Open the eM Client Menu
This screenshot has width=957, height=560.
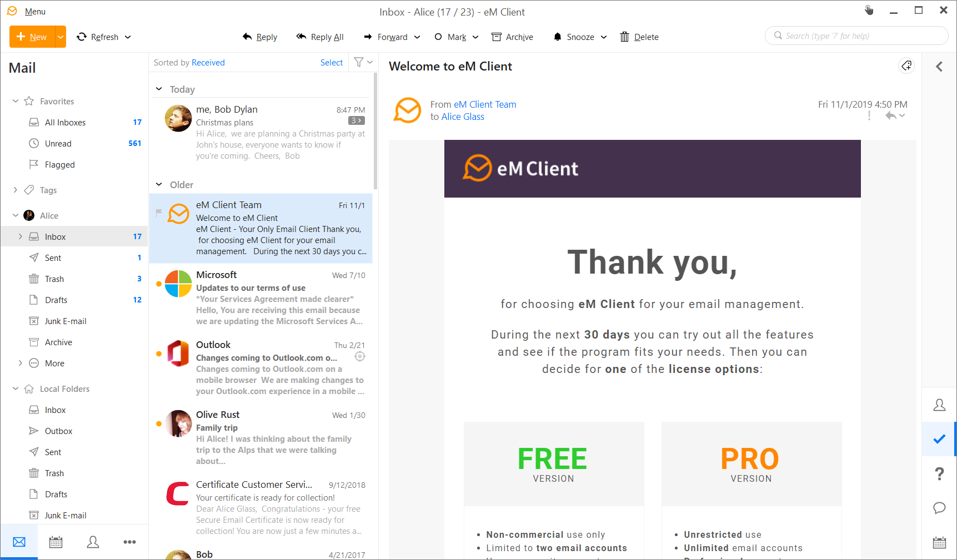(x=35, y=11)
